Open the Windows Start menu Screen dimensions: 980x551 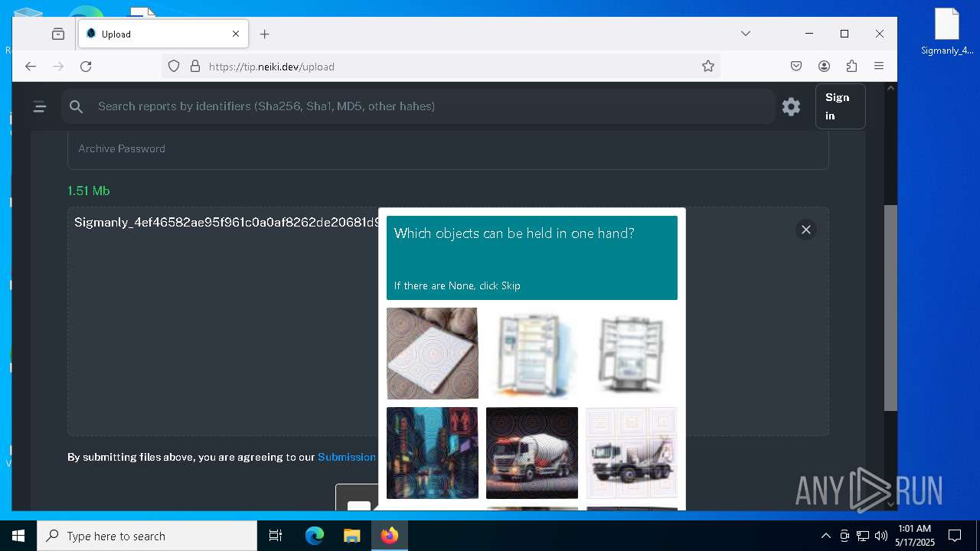(18, 536)
